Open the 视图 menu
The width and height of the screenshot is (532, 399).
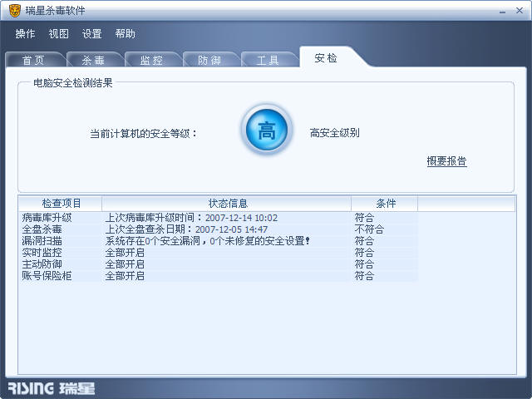(58, 33)
